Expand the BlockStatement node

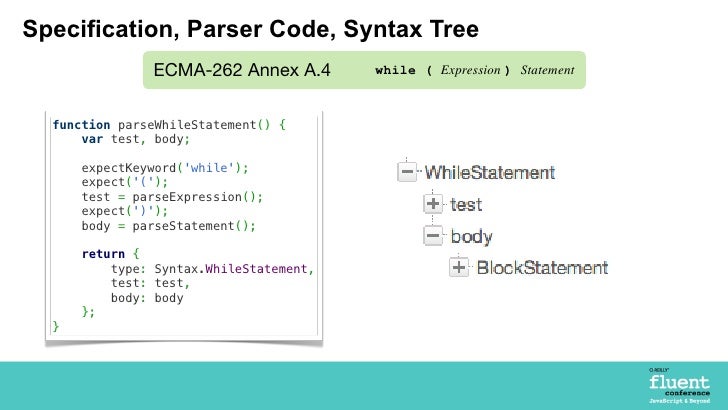[459, 267]
